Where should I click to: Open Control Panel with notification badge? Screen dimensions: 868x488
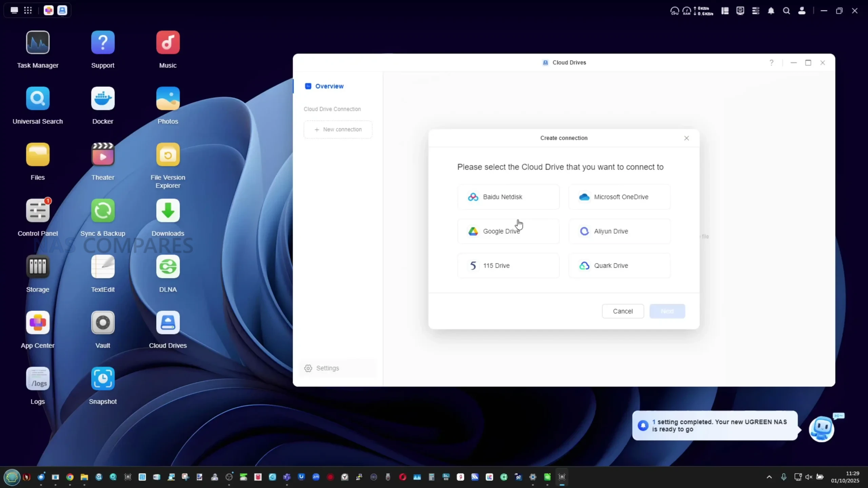pos(38,211)
